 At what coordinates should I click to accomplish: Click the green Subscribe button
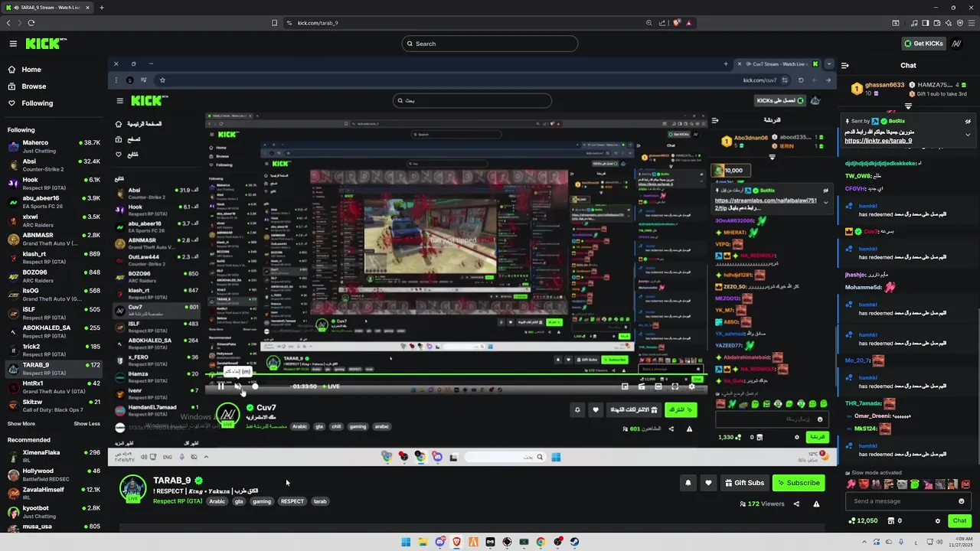[x=799, y=483]
